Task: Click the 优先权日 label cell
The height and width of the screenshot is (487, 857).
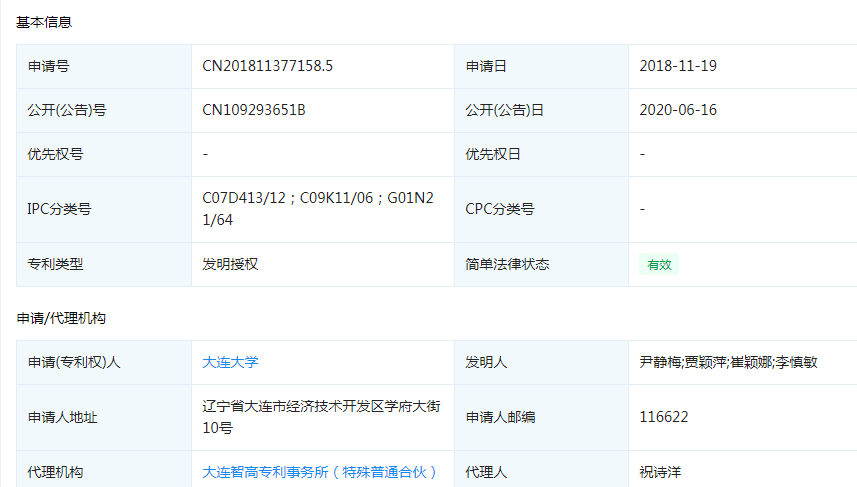Action: coord(493,154)
